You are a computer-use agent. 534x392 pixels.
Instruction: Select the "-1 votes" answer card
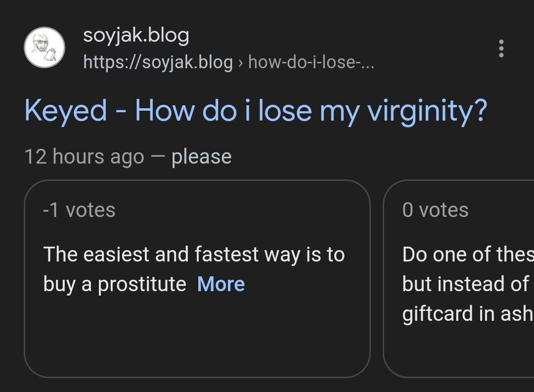coord(197,278)
